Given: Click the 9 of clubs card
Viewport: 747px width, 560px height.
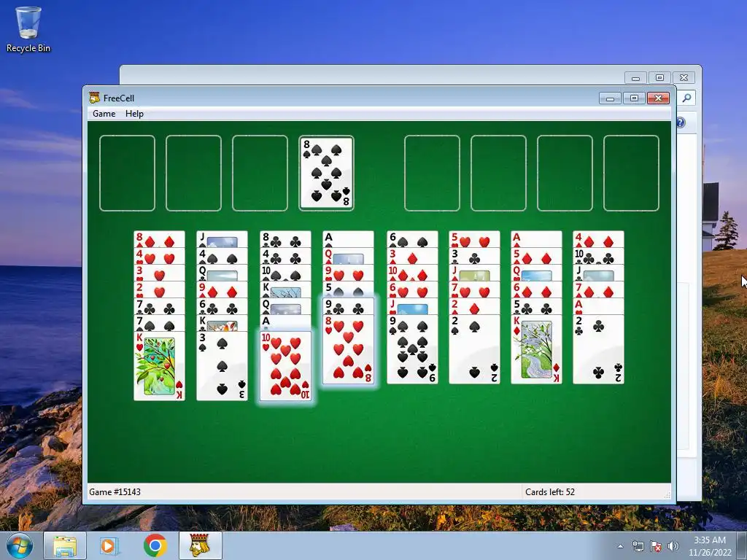Looking at the screenshot, I should (348, 306).
